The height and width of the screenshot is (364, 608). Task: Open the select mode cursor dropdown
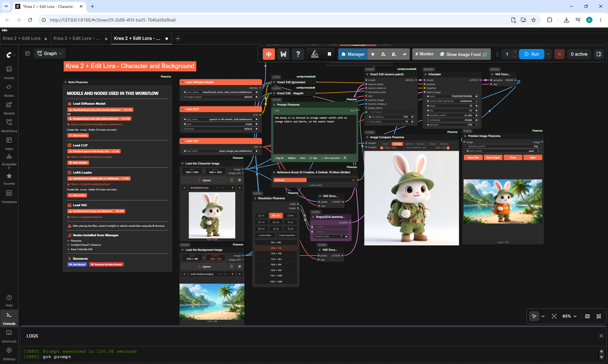tap(543, 316)
